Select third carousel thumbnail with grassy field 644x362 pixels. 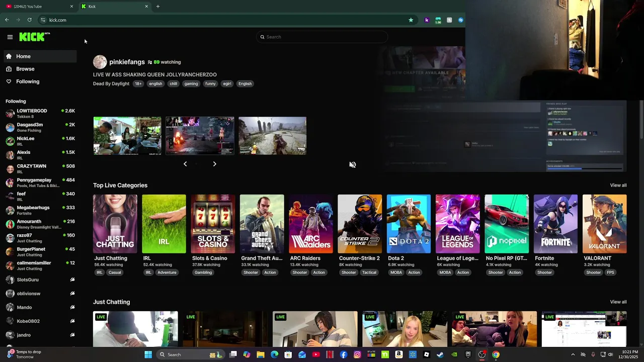(272, 136)
